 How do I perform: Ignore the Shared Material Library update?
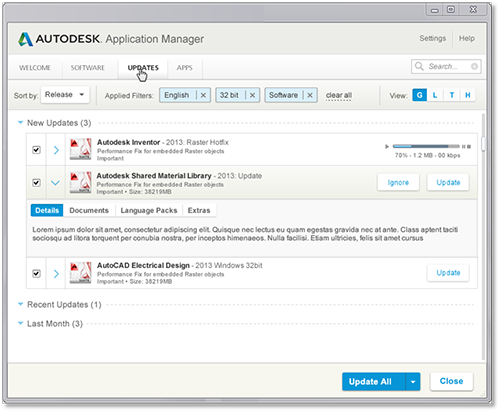(398, 182)
